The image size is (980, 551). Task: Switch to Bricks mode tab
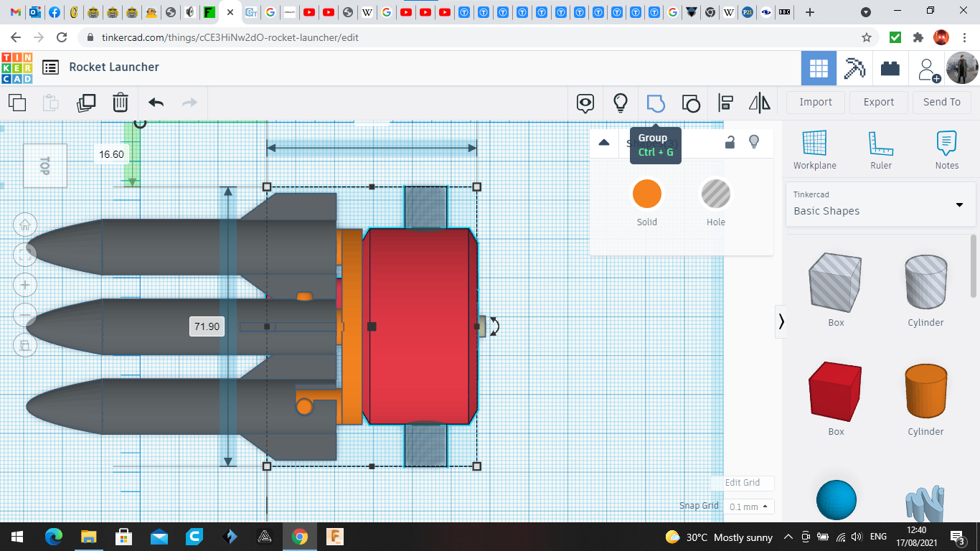point(890,69)
